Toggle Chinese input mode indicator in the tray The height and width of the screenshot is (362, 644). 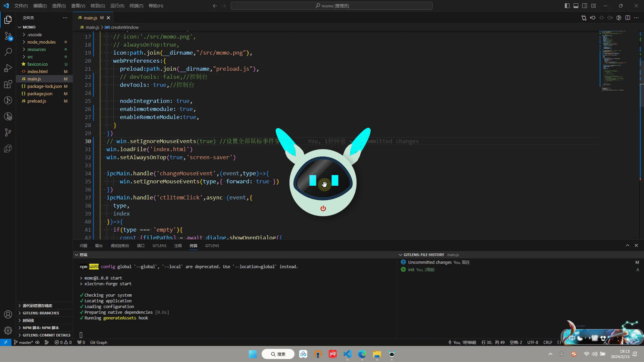point(561,354)
